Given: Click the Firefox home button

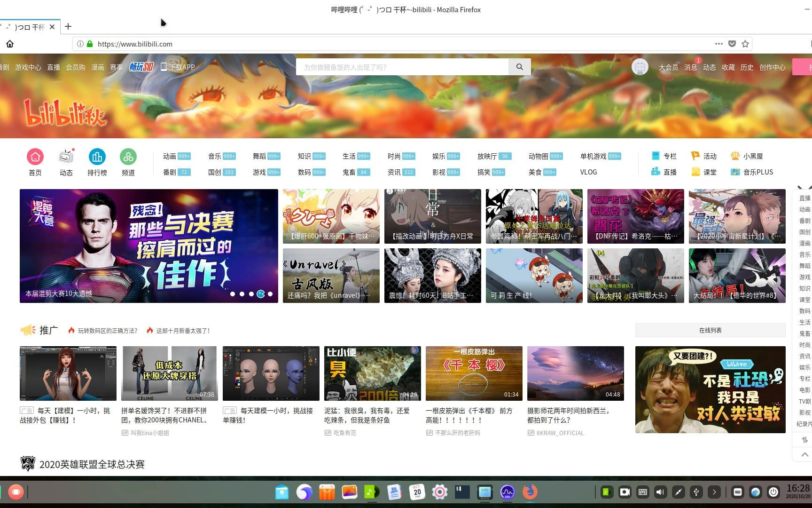Looking at the screenshot, I should pyautogui.click(x=10, y=44).
